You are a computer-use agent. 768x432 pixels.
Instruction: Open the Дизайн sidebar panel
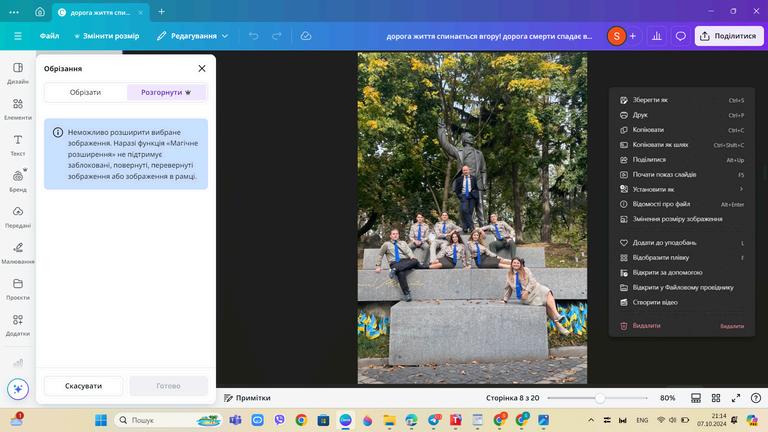18,73
